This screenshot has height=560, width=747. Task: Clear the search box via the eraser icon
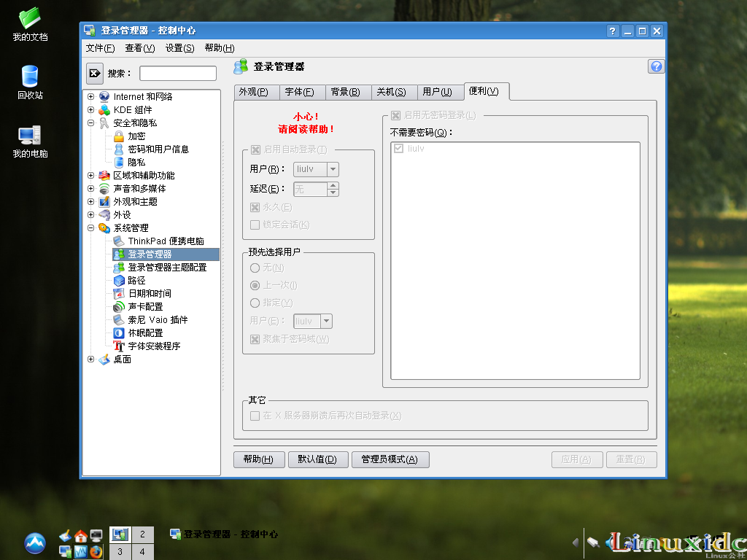(x=94, y=73)
